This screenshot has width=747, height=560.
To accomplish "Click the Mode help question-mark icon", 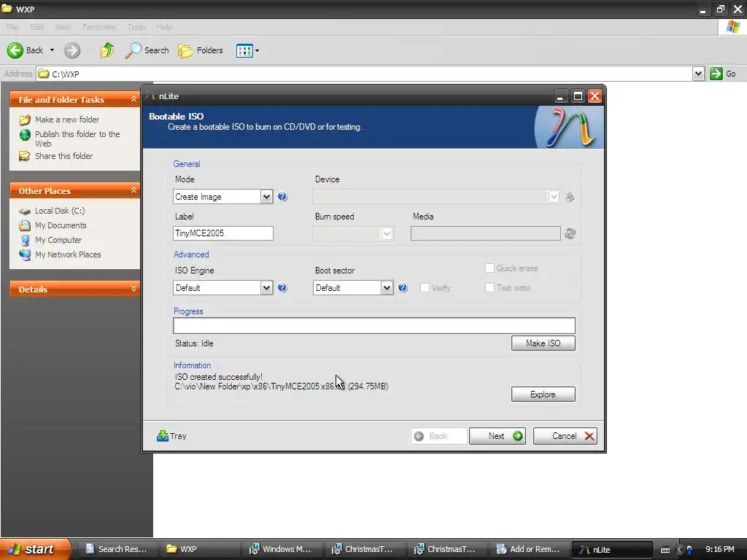I will point(282,196).
